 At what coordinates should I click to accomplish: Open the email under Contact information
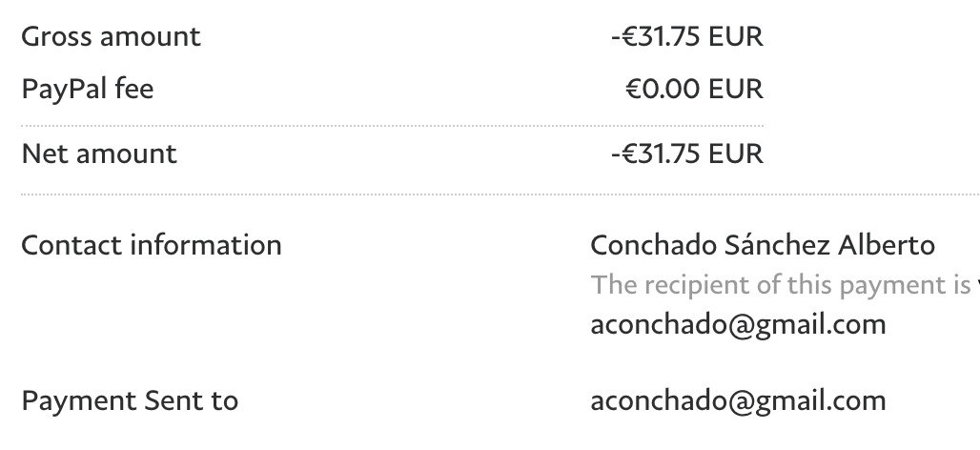pyautogui.click(x=738, y=324)
